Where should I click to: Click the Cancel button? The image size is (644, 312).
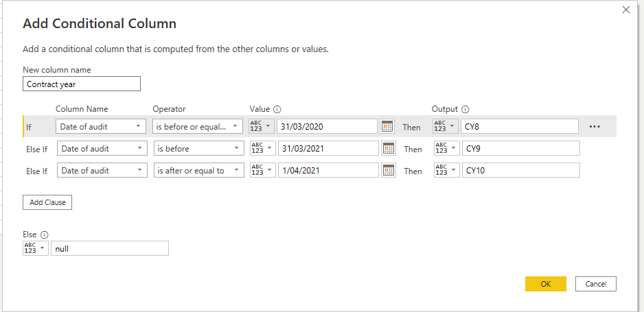pyautogui.click(x=596, y=284)
